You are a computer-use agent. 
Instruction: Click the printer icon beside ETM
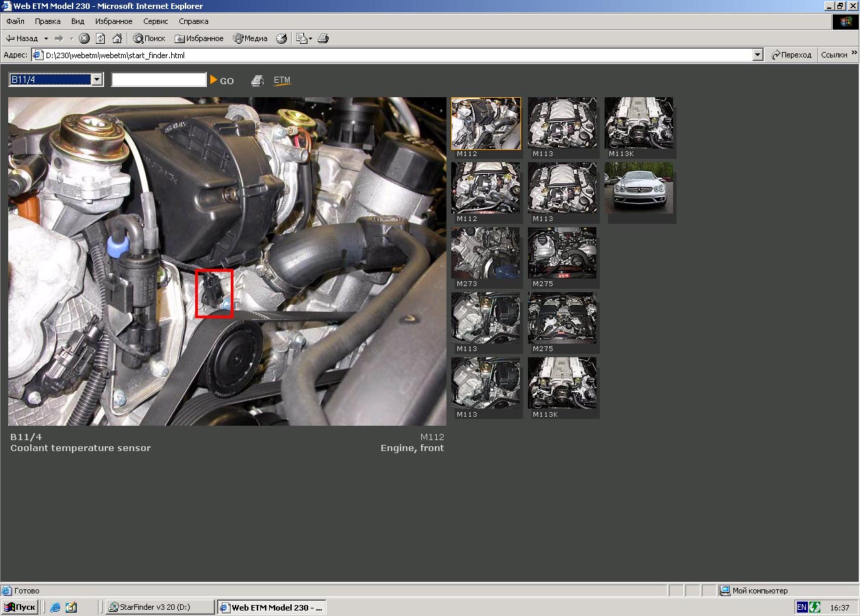click(257, 81)
